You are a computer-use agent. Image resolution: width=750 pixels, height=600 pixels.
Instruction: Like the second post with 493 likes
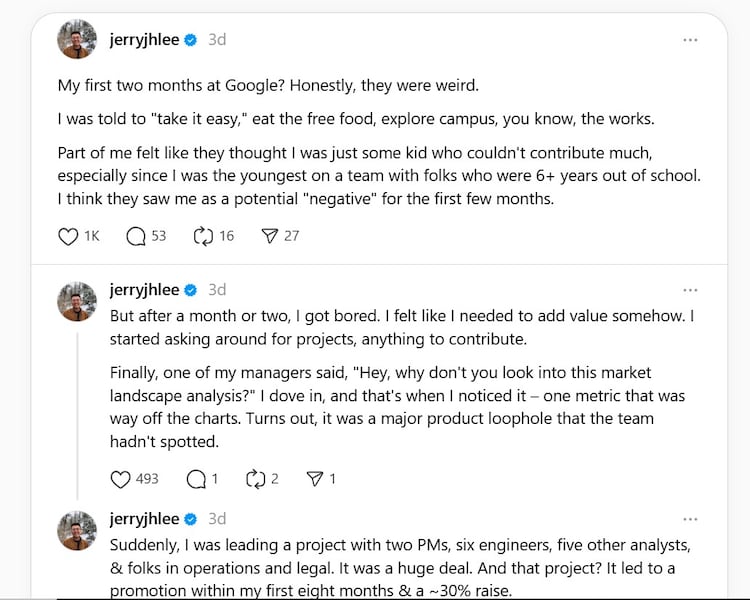[121, 479]
